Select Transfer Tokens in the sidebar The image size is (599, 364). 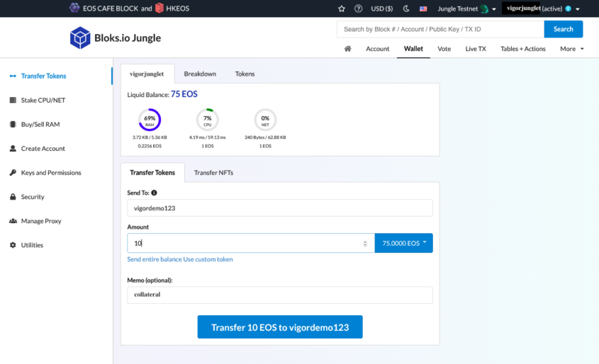pos(43,76)
